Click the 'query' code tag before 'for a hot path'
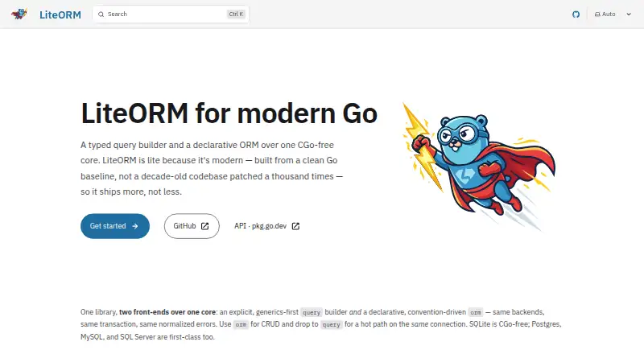This screenshot has height=354, width=644. 331,324
